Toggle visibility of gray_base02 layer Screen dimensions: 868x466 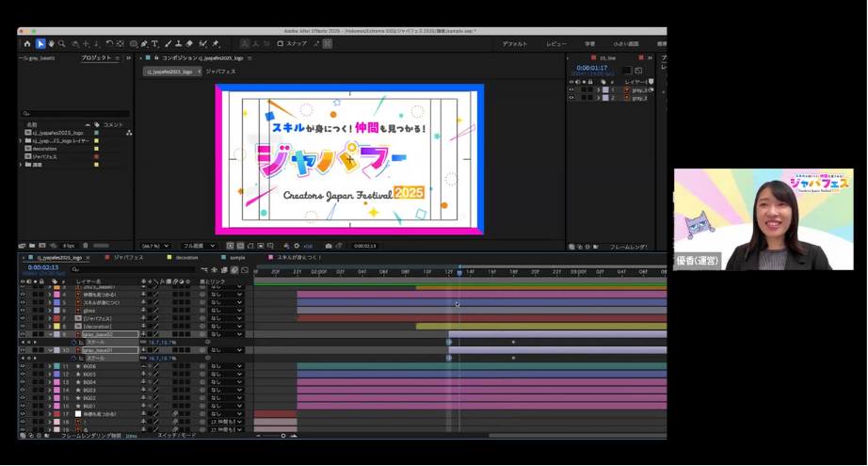pos(23,335)
